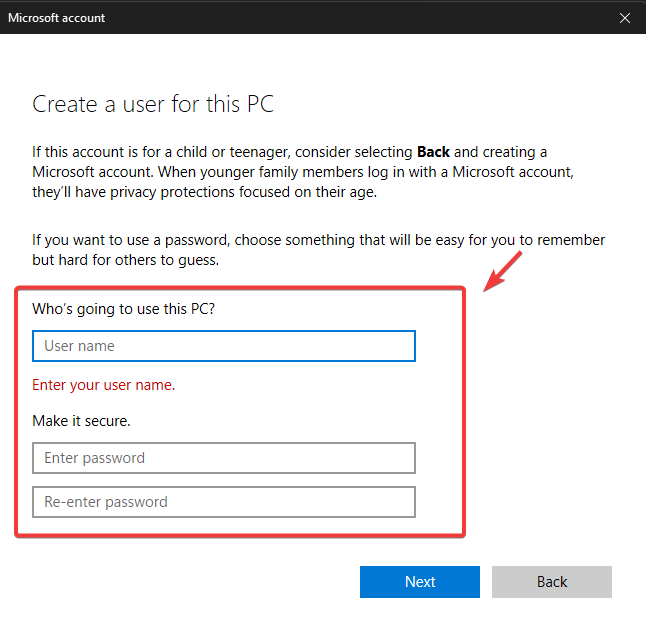
Task: Click the gray Back button
Action: click(x=551, y=582)
